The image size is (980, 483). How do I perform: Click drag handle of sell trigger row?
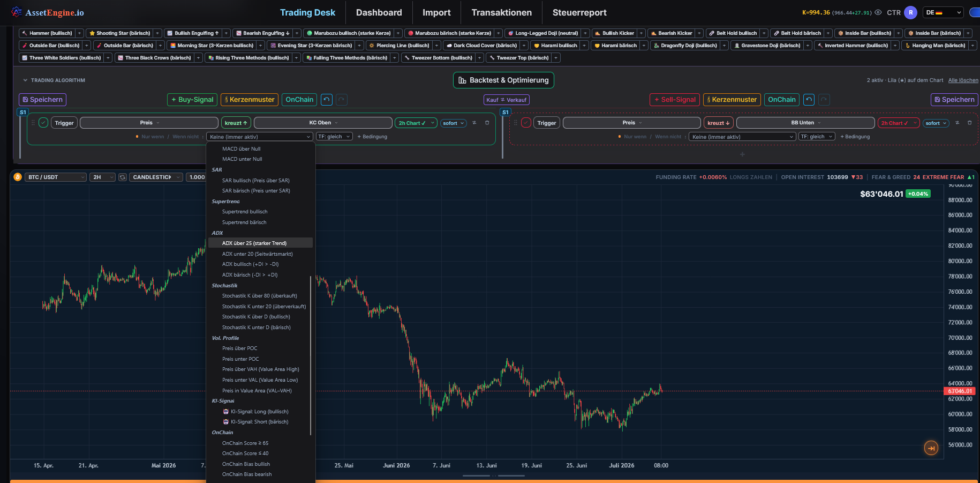[516, 123]
